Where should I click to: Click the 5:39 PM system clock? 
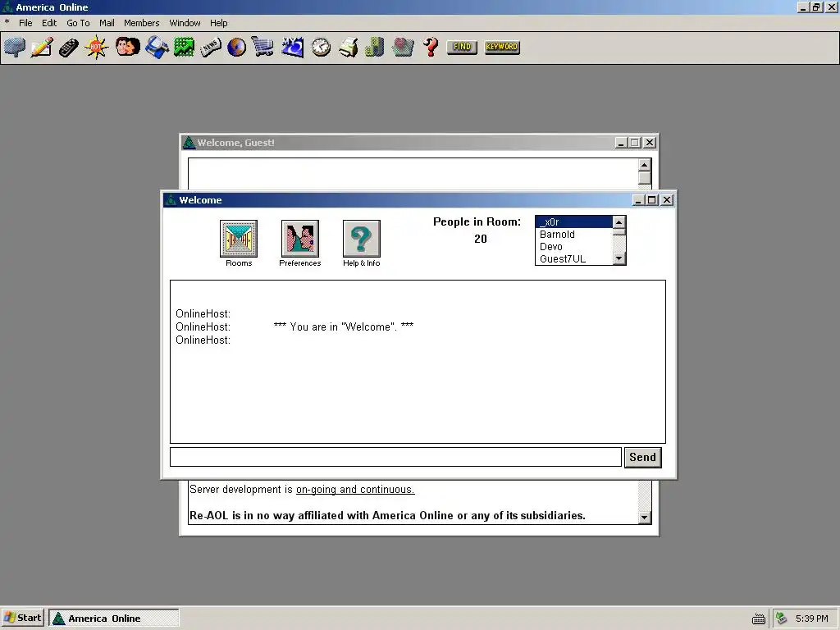811,619
